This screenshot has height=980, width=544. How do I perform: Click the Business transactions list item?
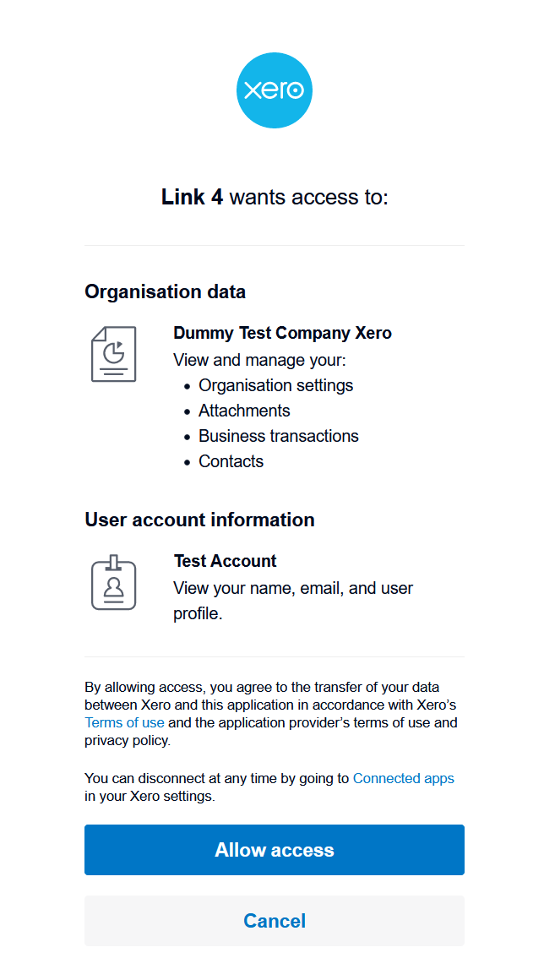(x=278, y=436)
